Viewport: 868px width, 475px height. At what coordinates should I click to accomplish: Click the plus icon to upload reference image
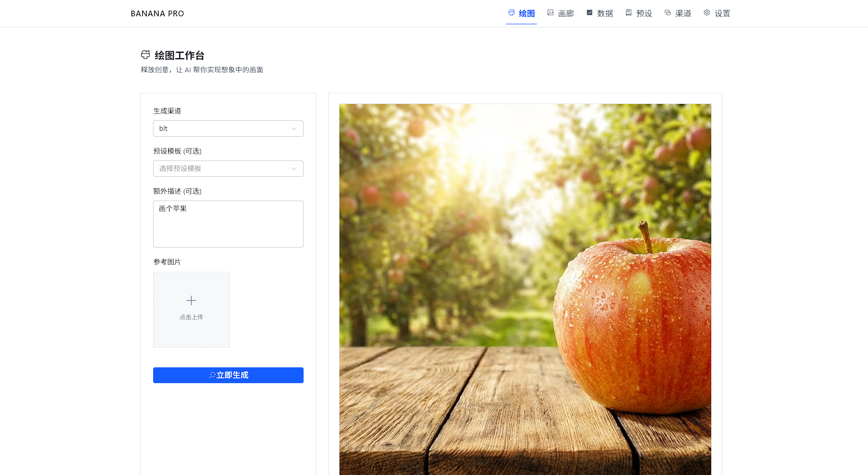[191, 300]
